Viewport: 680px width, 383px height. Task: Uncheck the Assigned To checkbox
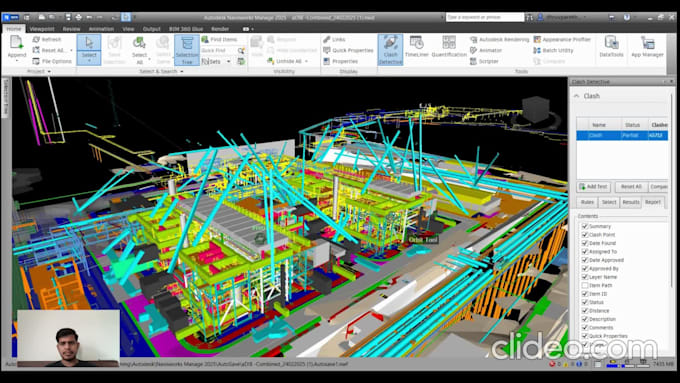click(585, 252)
